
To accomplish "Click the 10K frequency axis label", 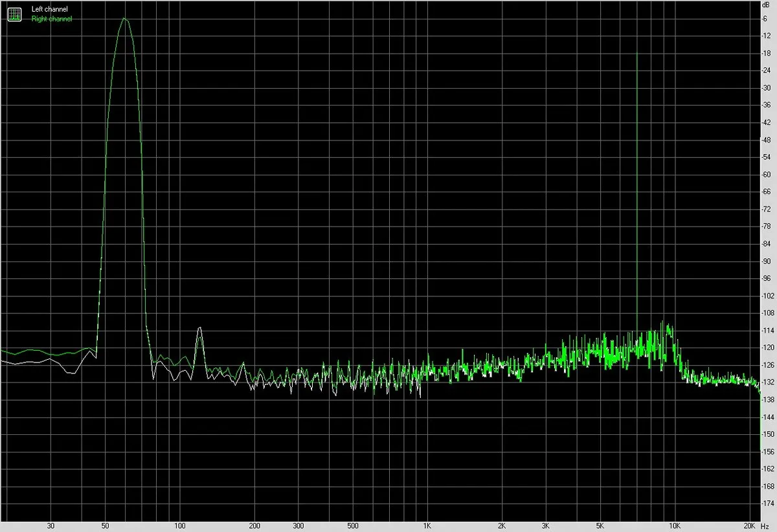I will [675, 526].
